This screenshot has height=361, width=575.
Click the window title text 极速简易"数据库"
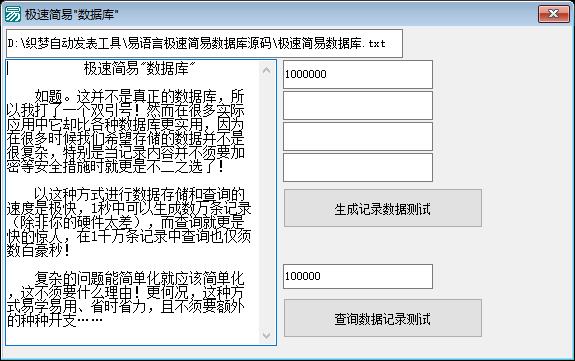72,15
